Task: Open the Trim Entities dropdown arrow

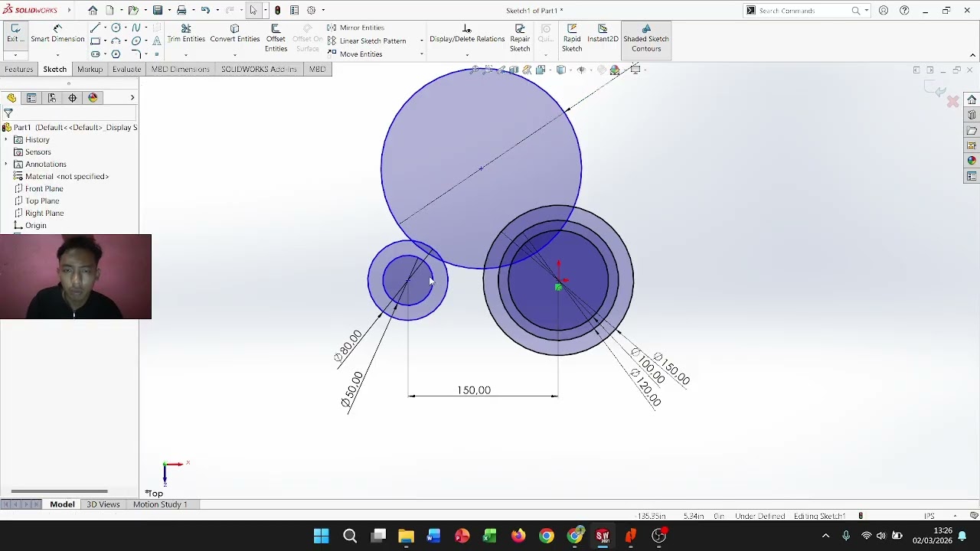Action: pos(186,55)
